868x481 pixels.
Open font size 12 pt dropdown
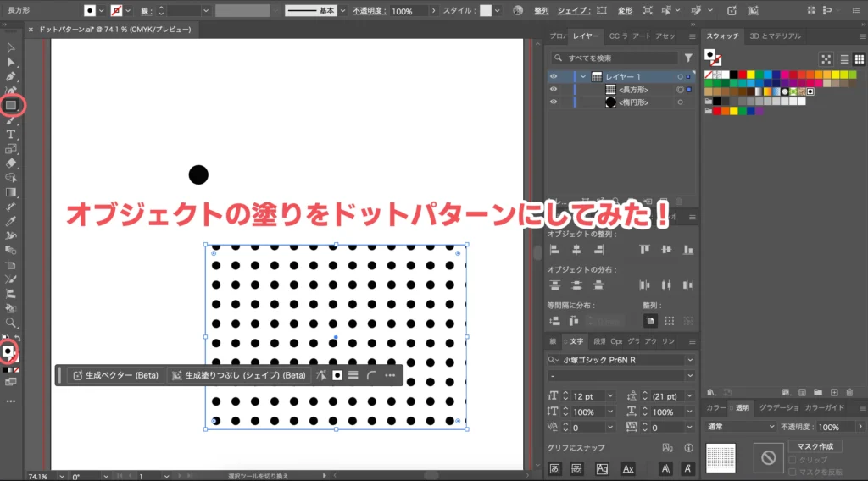point(610,395)
